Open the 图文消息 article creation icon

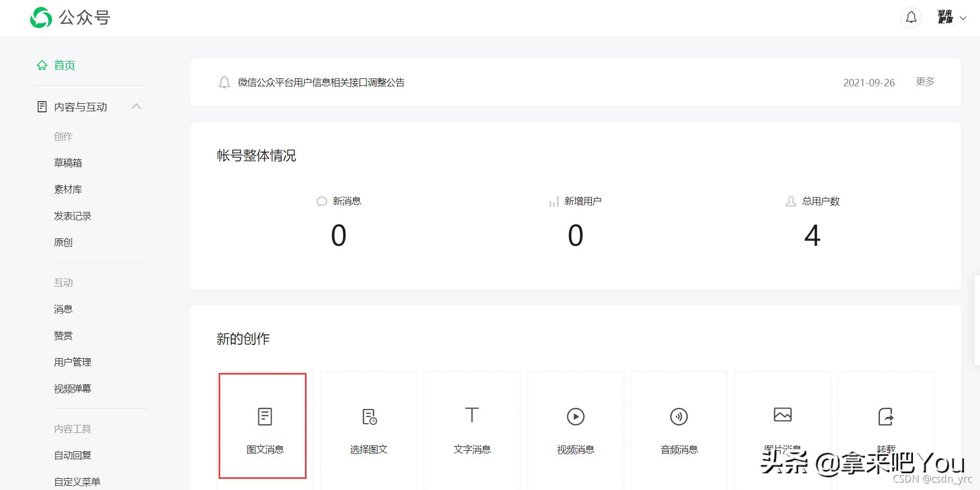pos(263,416)
